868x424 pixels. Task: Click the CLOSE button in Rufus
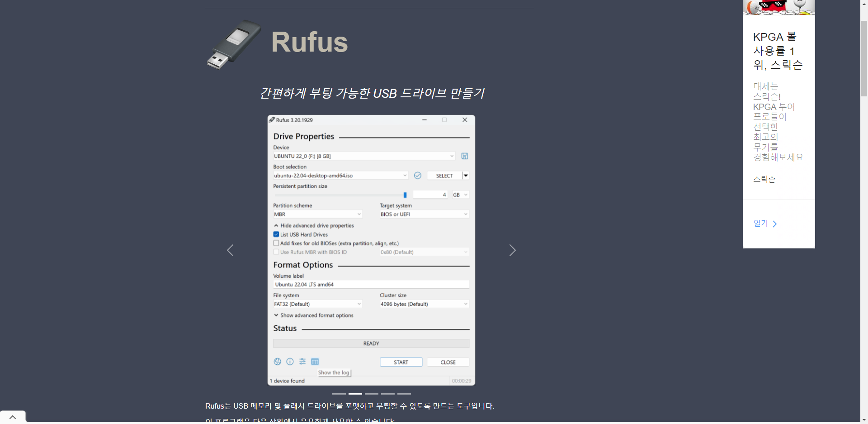pyautogui.click(x=448, y=362)
